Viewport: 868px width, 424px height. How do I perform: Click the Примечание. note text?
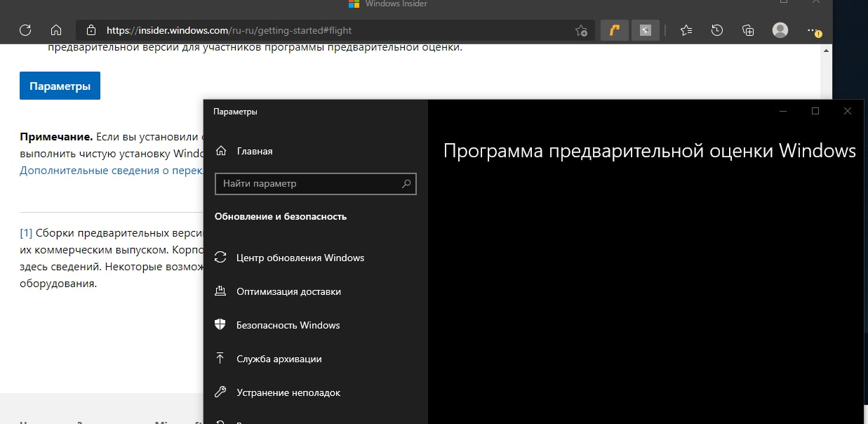click(56, 136)
